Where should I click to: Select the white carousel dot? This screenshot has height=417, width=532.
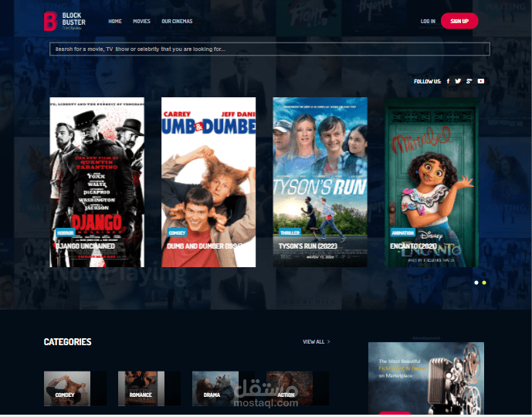point(476,283)
